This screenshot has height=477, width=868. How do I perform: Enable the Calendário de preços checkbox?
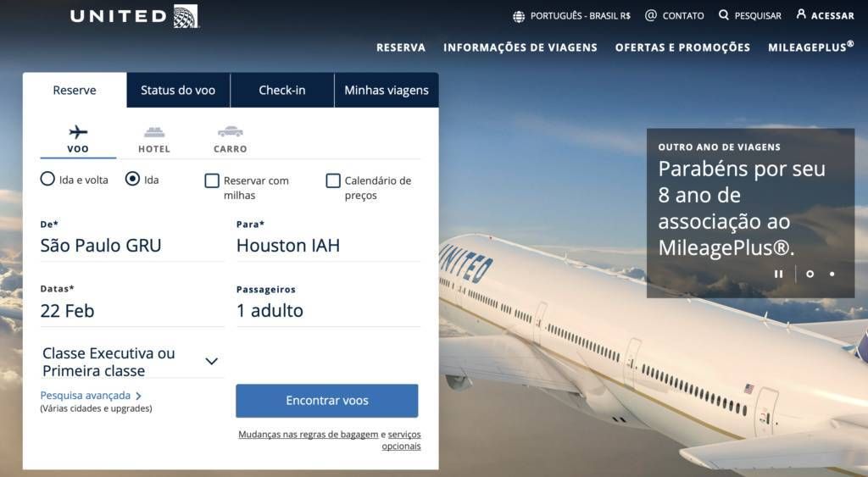(x=333, y=180)
